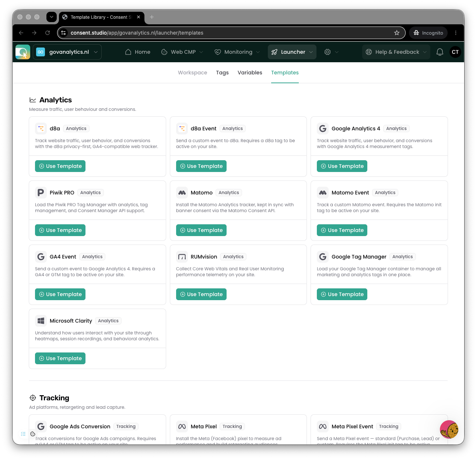476x460 pixels.
Task: Click the Matomo Event template logo
Action: coord(323,193)
